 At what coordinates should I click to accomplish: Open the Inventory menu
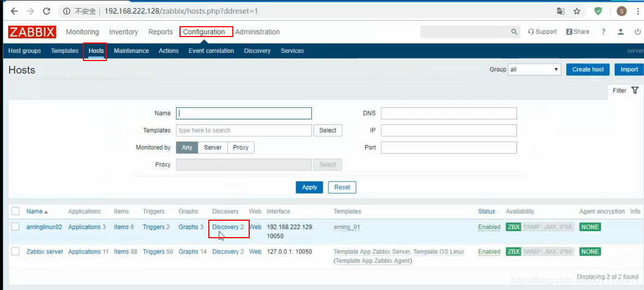click(x=124, y=32)
